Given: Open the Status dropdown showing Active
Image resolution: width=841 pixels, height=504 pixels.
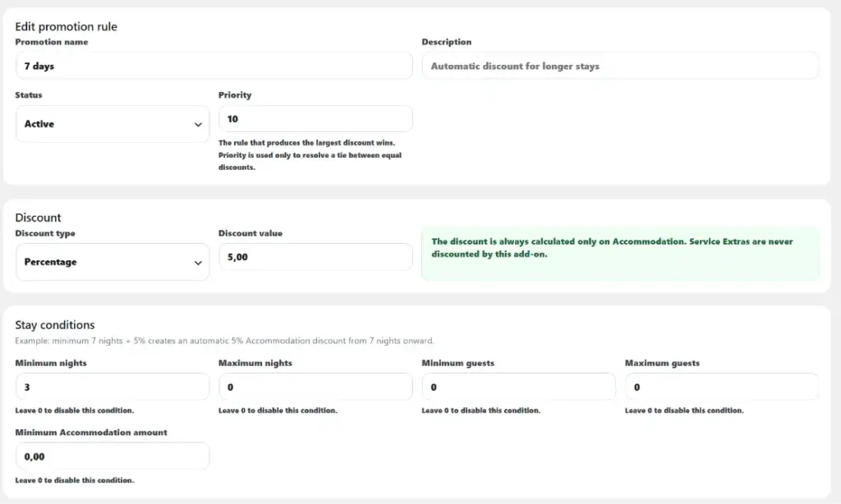Looking at the screenshot, I should click(x=113, y=124).
